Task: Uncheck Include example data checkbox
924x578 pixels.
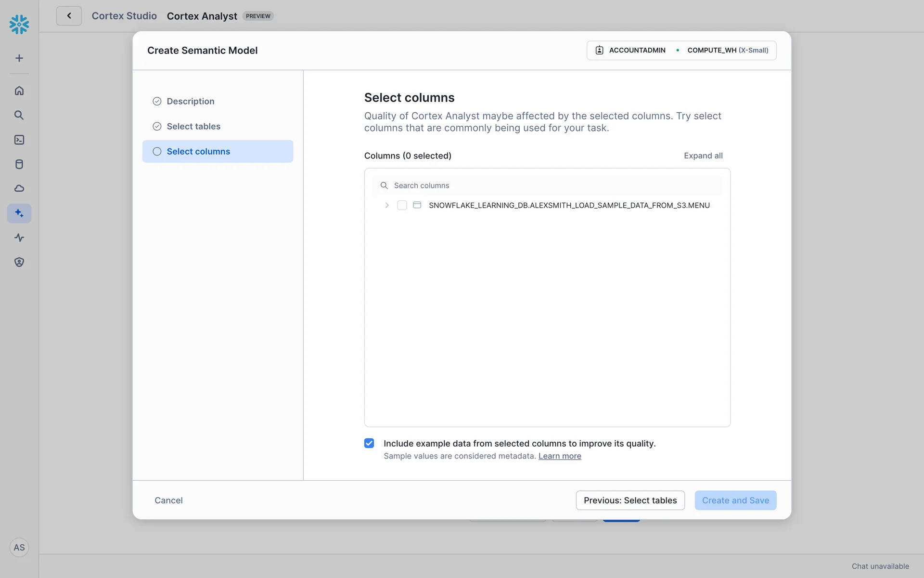Action: [369, 443]
